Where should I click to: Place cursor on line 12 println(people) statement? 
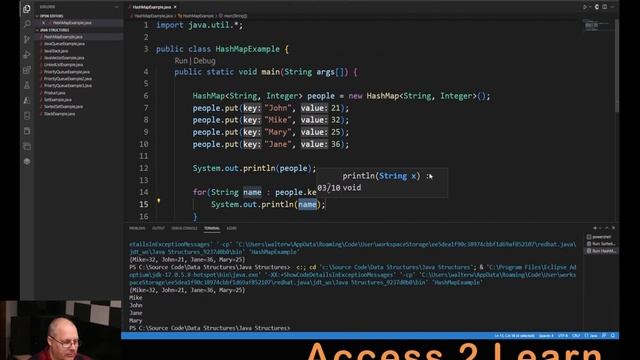(x=254, y=168)
